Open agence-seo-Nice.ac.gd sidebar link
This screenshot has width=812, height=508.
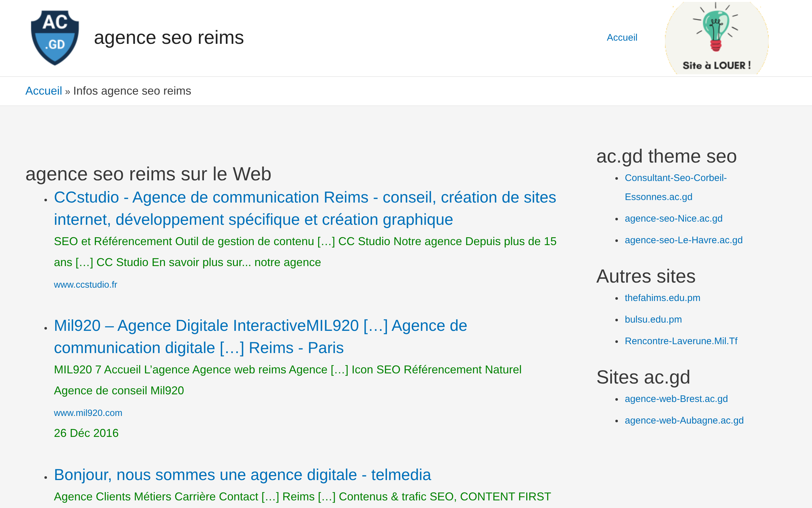point(673,218)
